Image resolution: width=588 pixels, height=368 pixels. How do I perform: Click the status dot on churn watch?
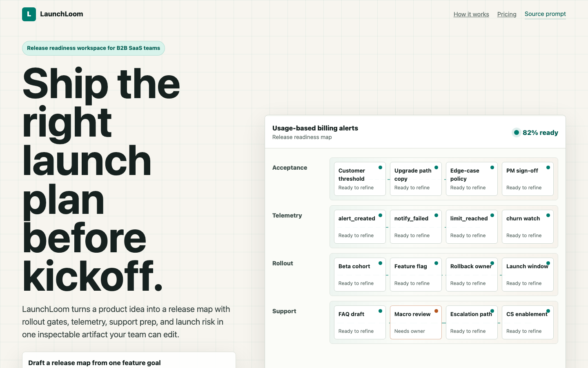click(548, 215)
